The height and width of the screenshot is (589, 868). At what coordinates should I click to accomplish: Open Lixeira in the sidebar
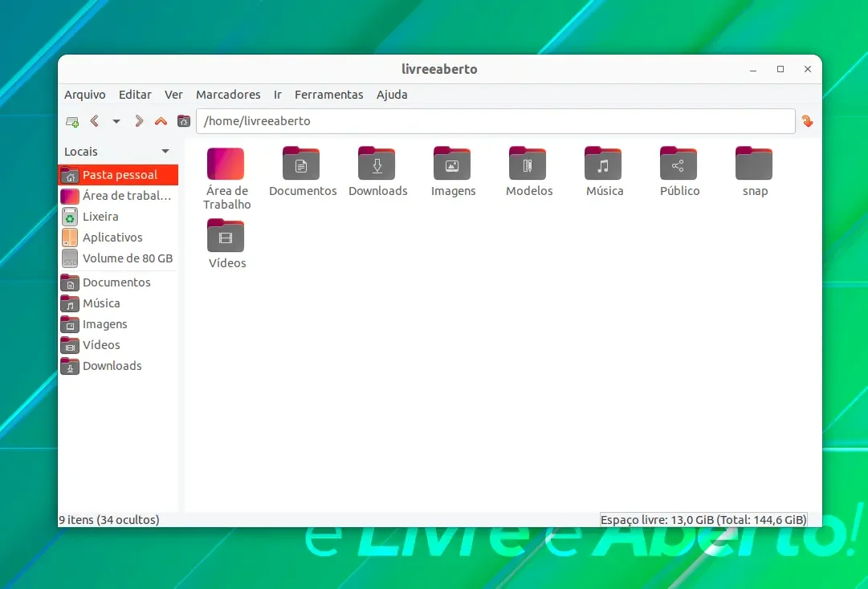[x=118, y=217]
